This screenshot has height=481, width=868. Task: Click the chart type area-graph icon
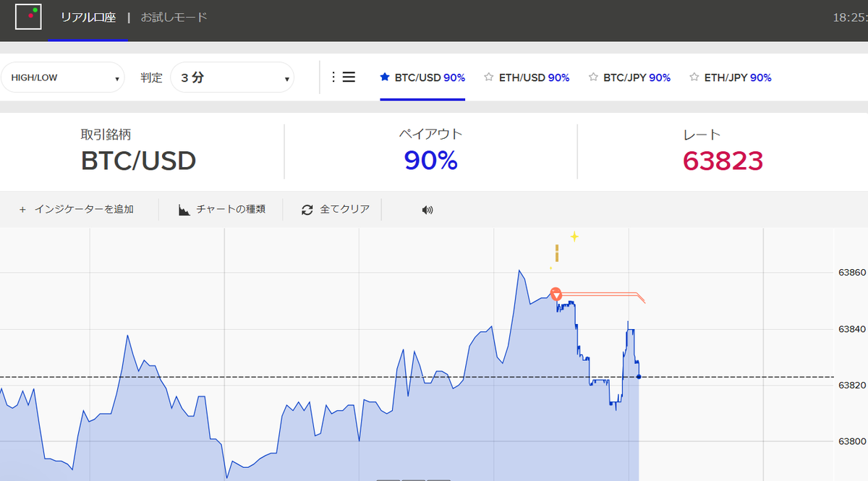[184, 210]
